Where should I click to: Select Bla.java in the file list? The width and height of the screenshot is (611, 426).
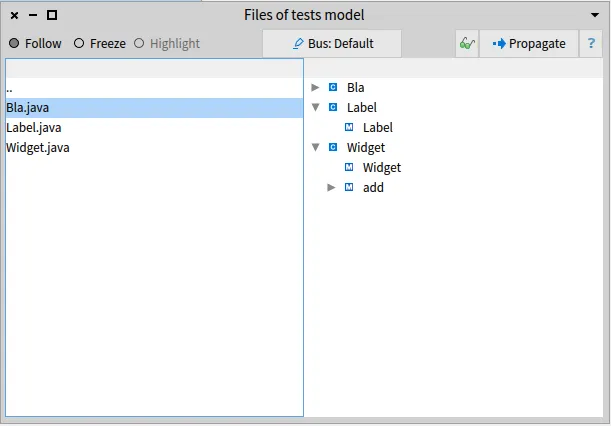click(154, 108)
